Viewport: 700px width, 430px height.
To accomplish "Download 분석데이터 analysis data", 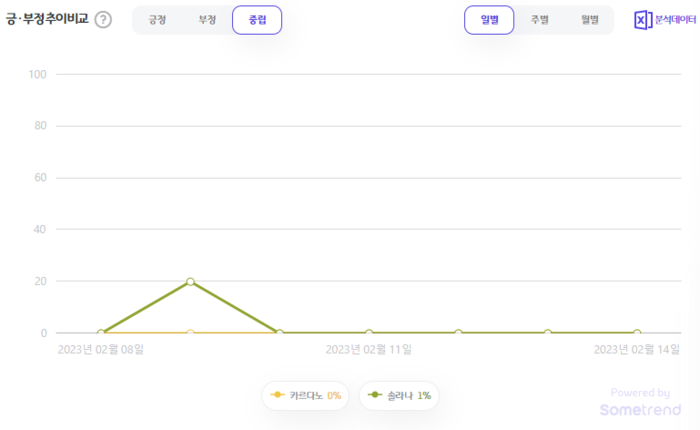I will point(675,20).
